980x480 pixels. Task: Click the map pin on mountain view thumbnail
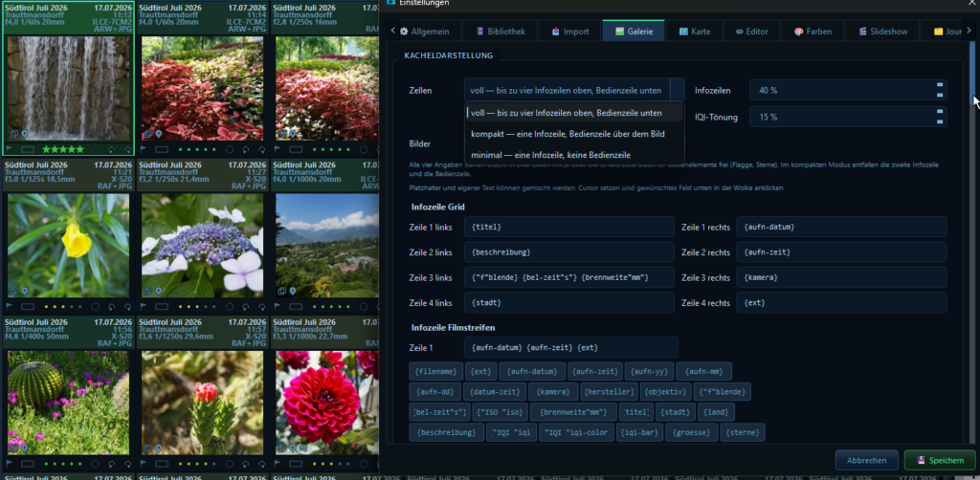pos(292,291)
